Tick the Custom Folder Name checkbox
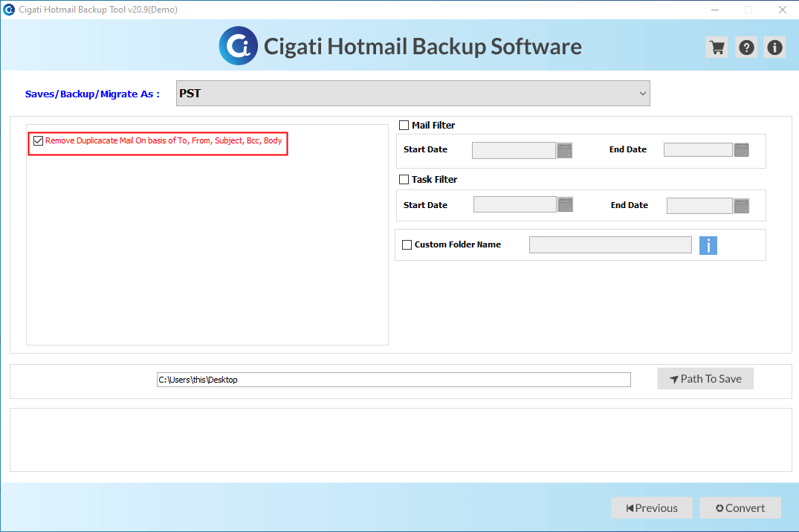 pos(407,244)
